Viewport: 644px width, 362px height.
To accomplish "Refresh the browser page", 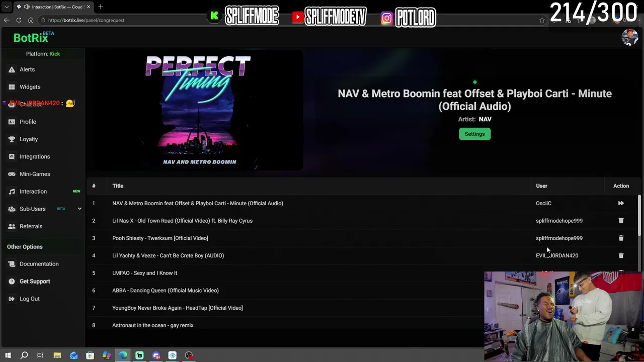I will click(x=19, y=20).
